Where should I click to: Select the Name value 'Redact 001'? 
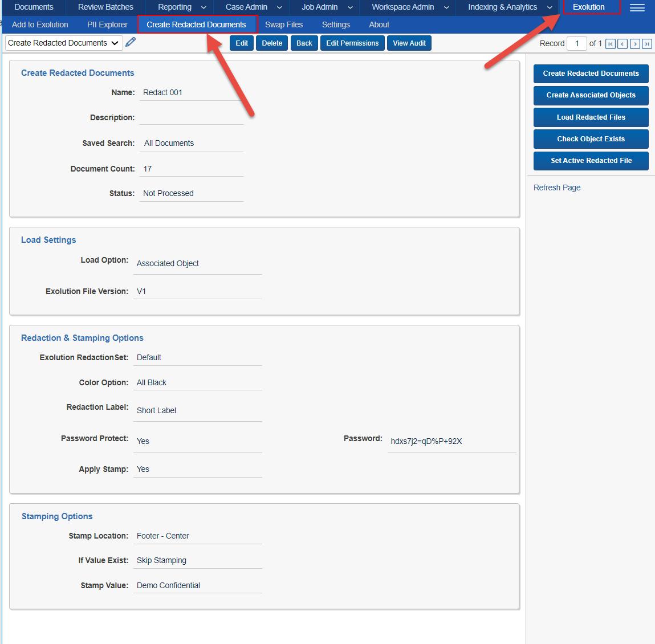(162, 92)
